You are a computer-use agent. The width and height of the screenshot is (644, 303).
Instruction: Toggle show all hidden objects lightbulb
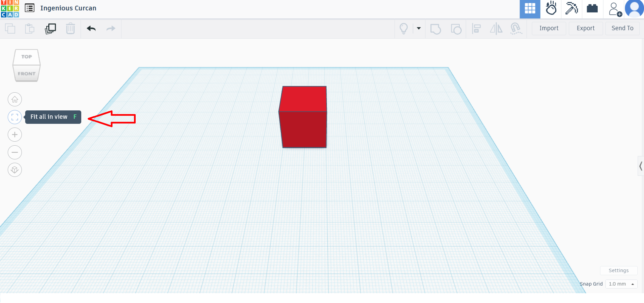click(x=404, y=29)
